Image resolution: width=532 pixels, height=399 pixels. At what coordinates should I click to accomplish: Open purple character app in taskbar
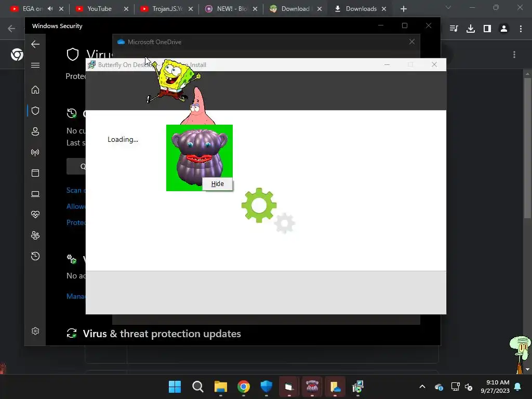pos(312,387)
